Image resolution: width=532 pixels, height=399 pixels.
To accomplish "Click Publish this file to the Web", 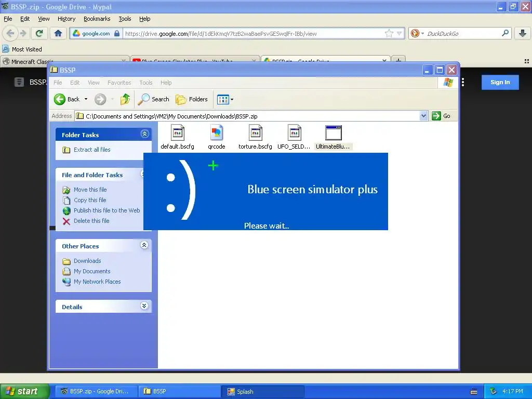I will 107,210.
